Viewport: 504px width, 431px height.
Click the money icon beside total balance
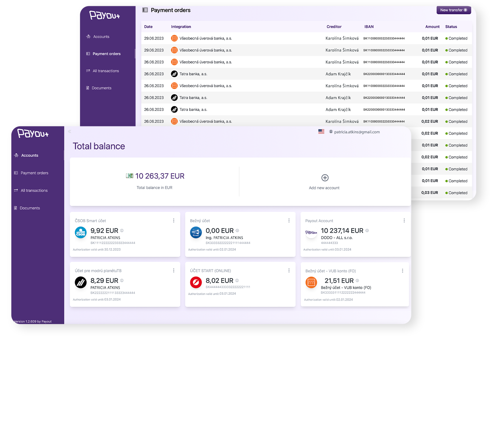tap(130, 176)
